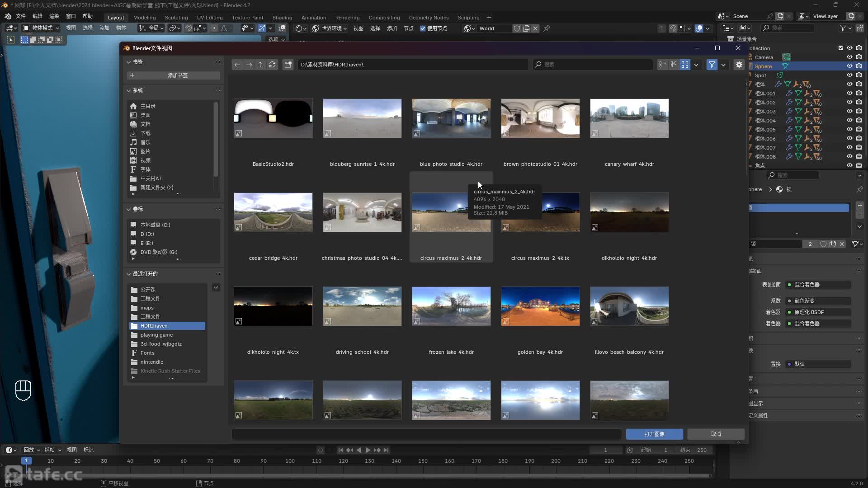Add a material slot with plus icon

[860, 206]
